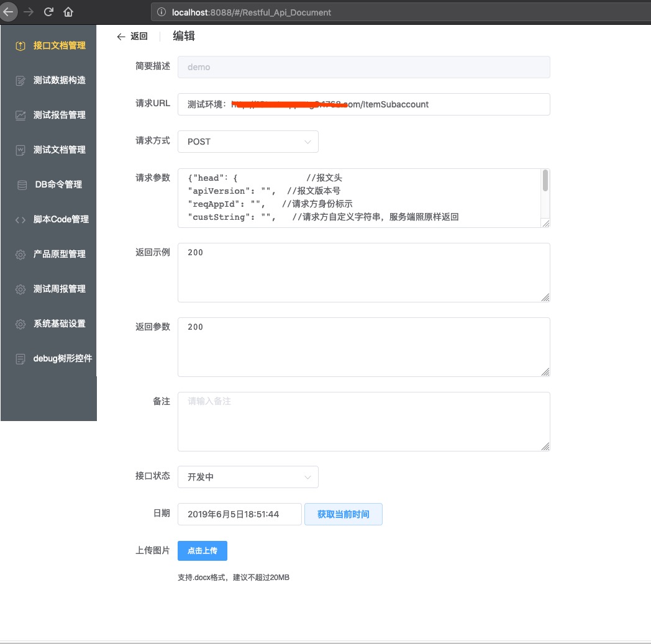The image size is (651, 644).
Task: Click the 请求参数 textarea resize handle
Action: click(545, 223)
